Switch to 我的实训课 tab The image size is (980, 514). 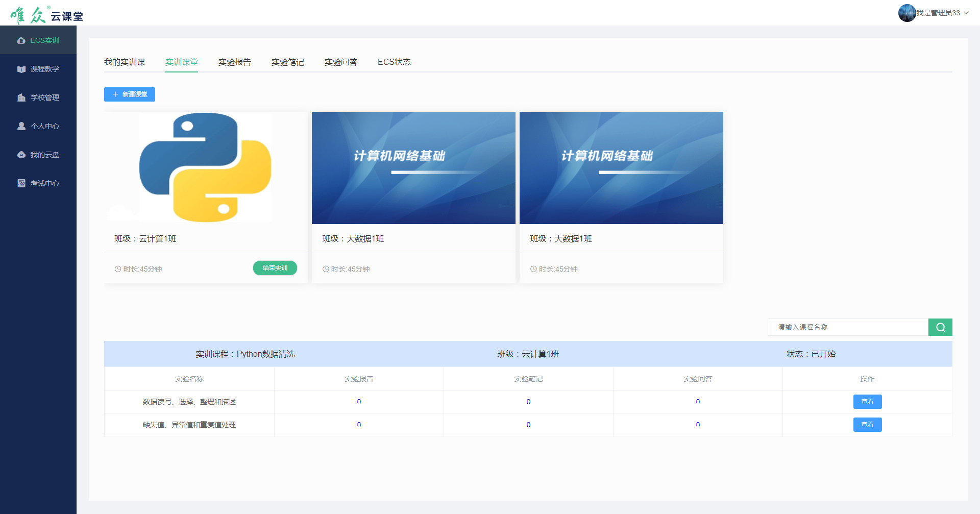point(125,62)
